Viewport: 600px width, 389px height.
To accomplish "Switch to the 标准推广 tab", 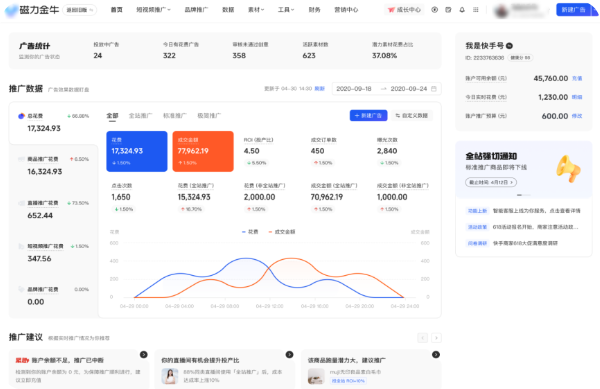I will click(x=175, y=116).
